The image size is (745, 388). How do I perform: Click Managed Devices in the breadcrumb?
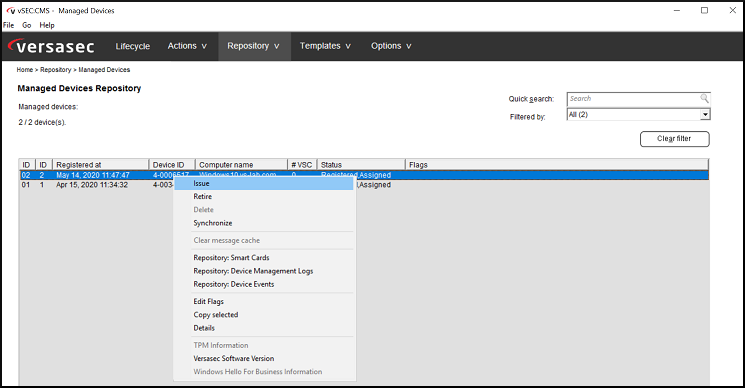[x=104, y=70]
